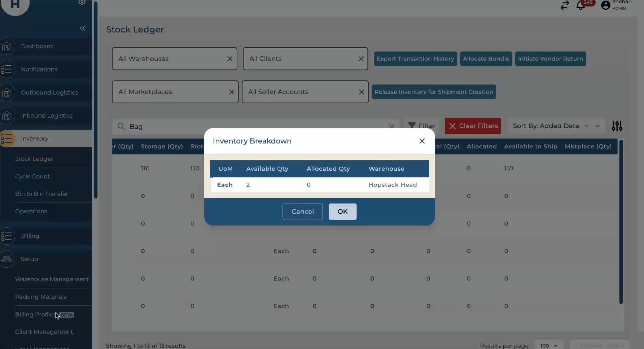Open the user profile avatar icon
This screenshot has width=644, height=349.
click(606, 5)
